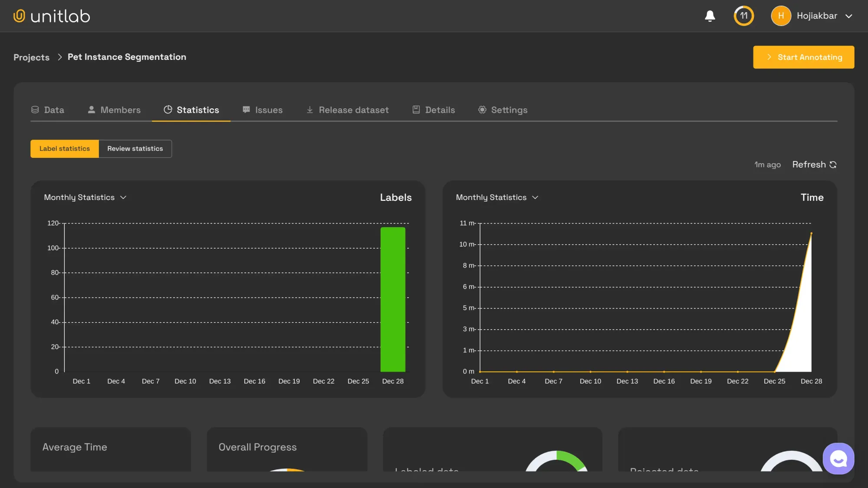This screenshot has height=488, width=868.
Task: Click the Start Annotating button
Action: (804, 57)
